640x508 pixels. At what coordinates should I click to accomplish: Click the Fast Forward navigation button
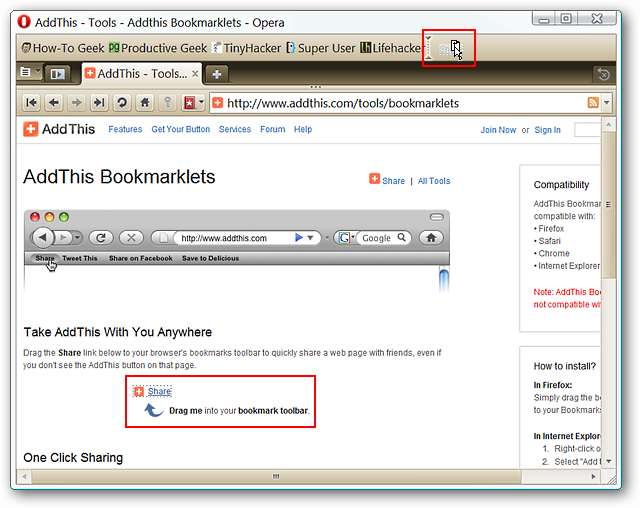coord(99,102)
